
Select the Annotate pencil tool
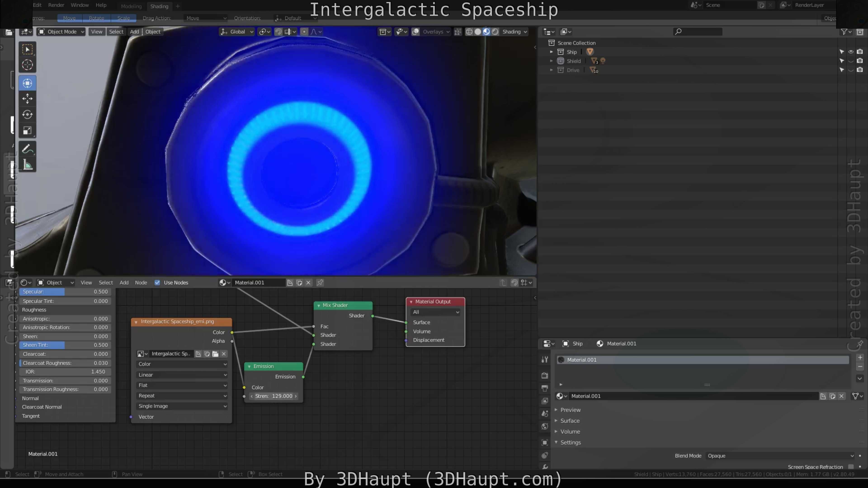coord(27,149)
